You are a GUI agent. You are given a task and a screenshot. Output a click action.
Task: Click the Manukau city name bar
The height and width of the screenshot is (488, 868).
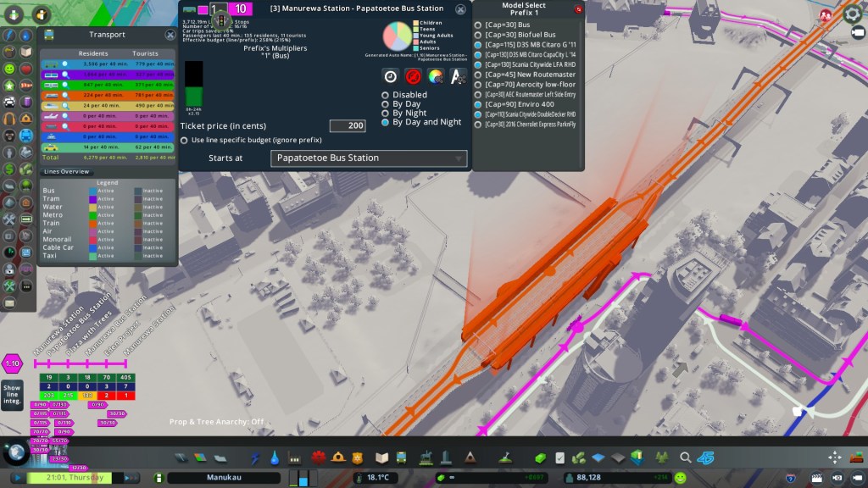223,479
